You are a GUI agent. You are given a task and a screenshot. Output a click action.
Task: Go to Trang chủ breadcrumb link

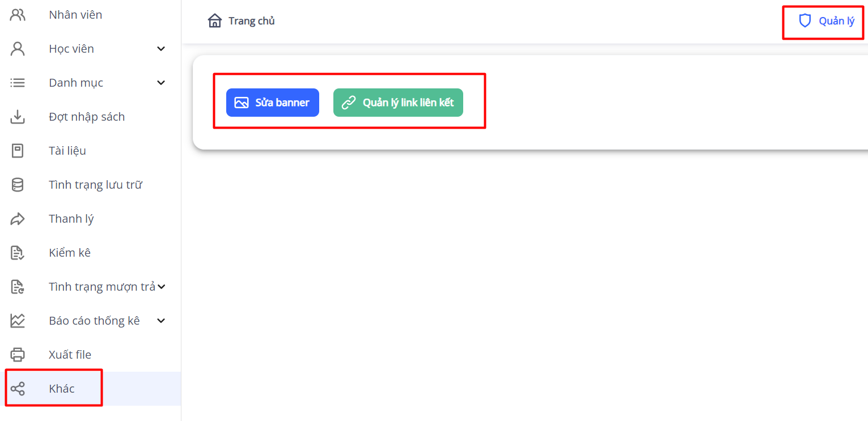point(252,22)
